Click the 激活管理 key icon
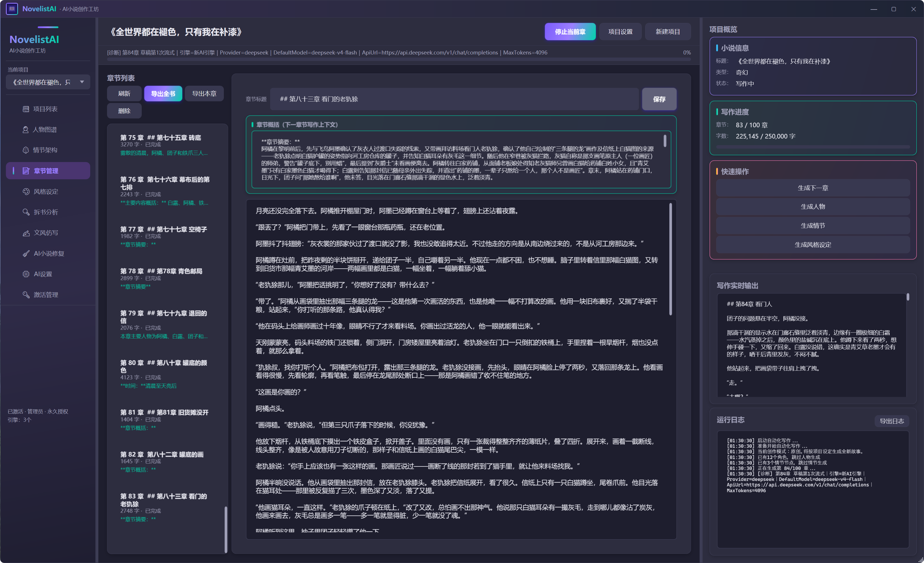The height and width of the screenshot is (563, 924). [26, 294]
